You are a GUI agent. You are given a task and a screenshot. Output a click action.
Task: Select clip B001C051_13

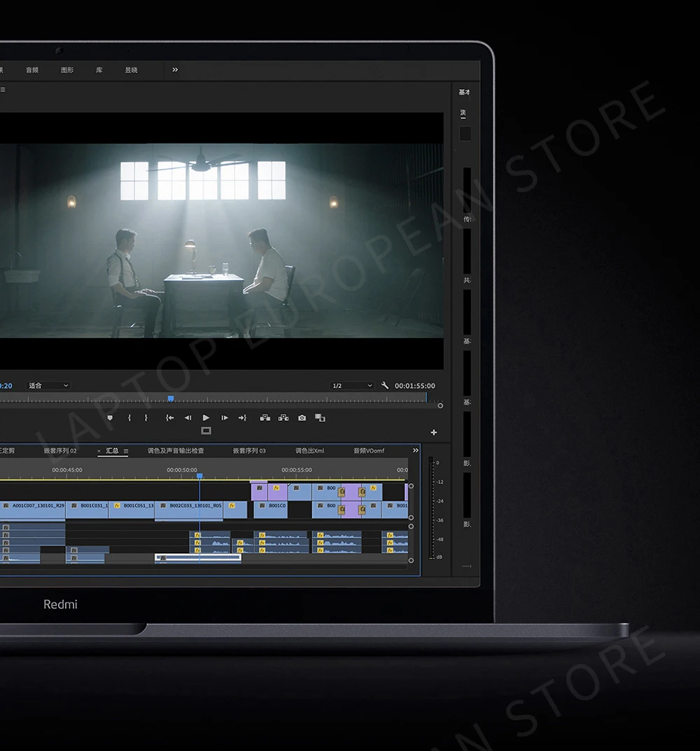(132, 509)
